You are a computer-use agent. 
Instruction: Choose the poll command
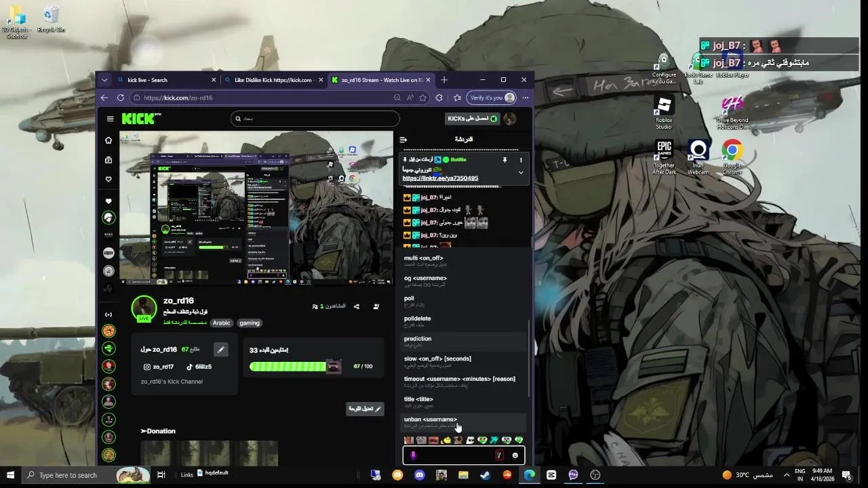pos(465,301)
